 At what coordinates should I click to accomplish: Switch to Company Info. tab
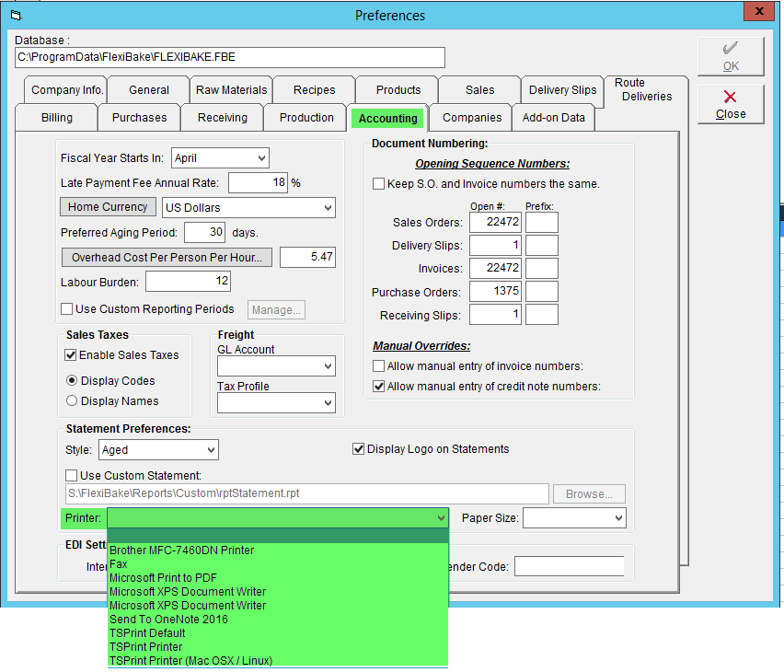66,90
